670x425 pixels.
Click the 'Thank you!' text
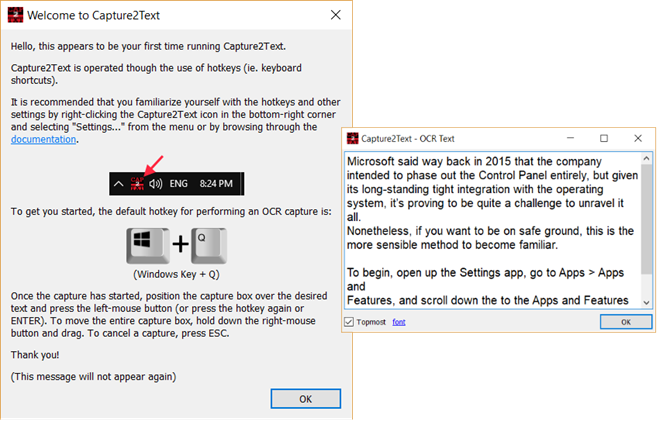click(35, 355)
